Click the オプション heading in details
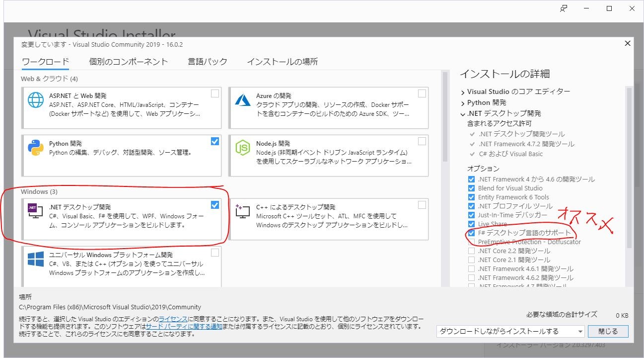The height and width of the screenshot is (358, 644). click(483, 169)
